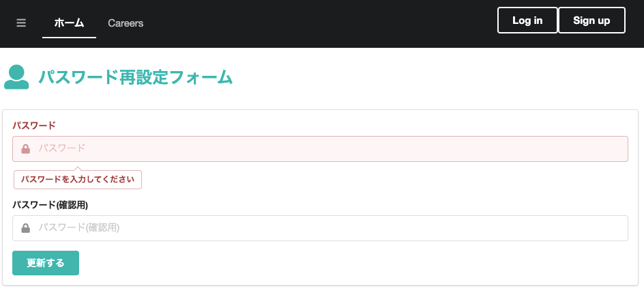
Task: Click the white underline beneath ホーム
Action: point(69,38)
